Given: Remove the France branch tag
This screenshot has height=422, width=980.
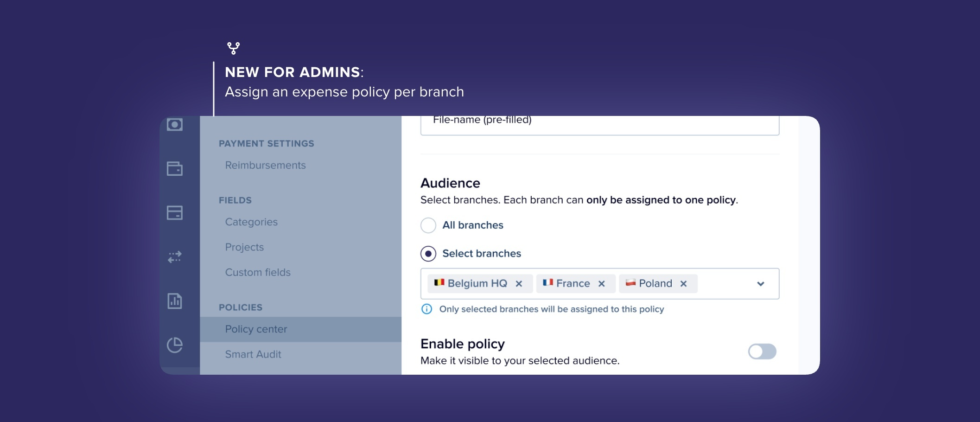Looking at the screenshot, I should (602, 284).
